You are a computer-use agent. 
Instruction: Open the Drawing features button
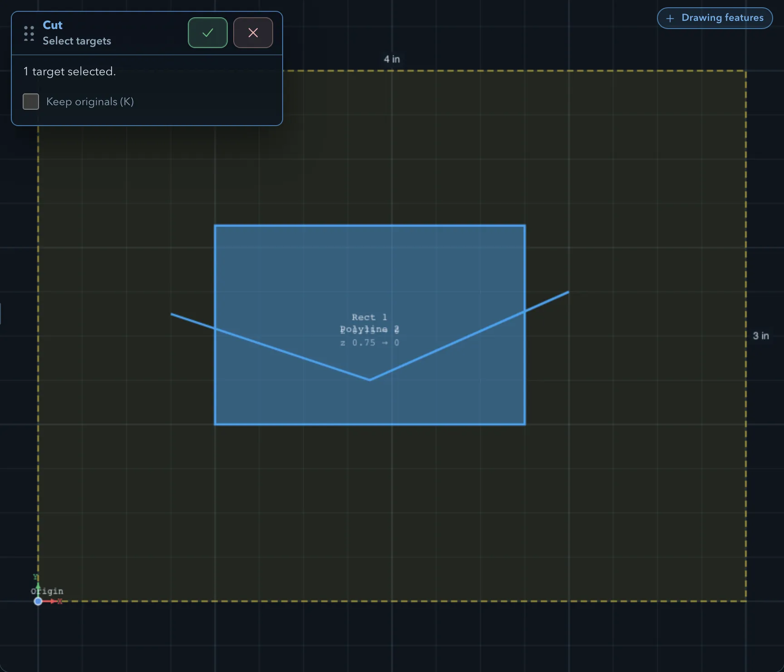715,18
